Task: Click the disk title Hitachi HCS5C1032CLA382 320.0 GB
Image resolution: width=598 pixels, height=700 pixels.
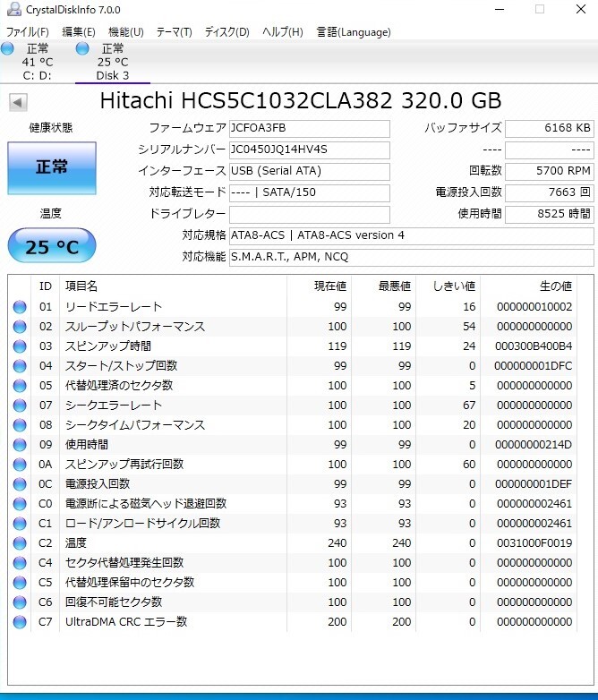Action: coord(301,100)
